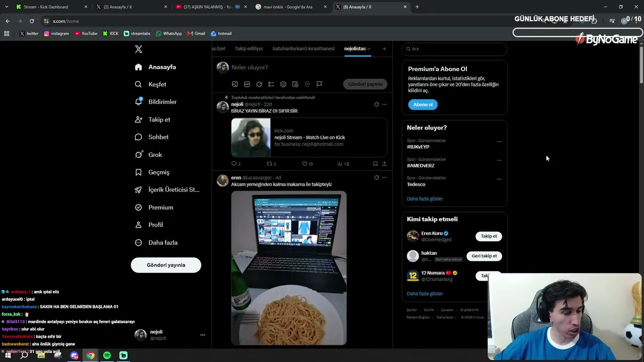Image resolution: width=644 pixels, height=362 pixels.
Task: Click Grok icon on nejoli's post
Action: (x=376, y=105)
